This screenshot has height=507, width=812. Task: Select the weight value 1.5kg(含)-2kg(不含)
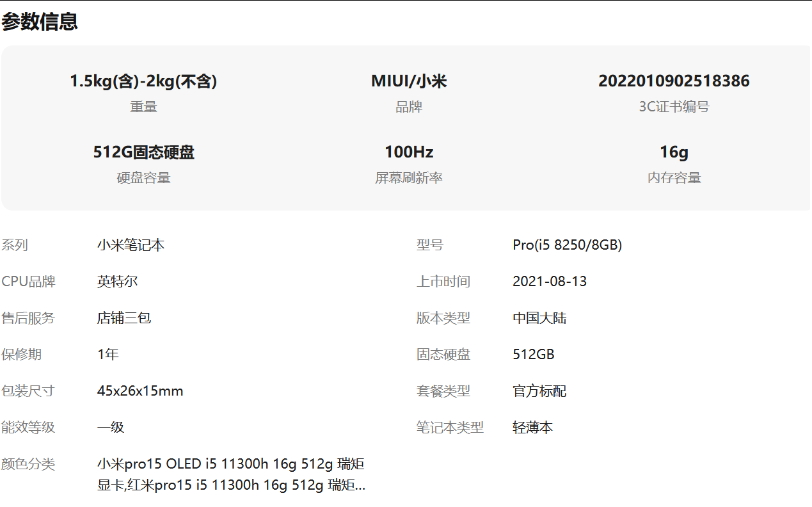coord(143,81)
